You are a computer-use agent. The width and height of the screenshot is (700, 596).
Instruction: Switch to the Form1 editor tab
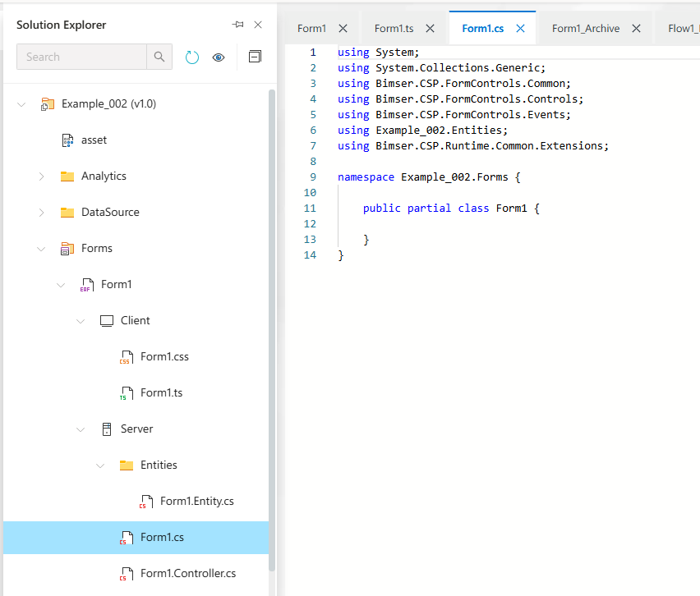311,29
